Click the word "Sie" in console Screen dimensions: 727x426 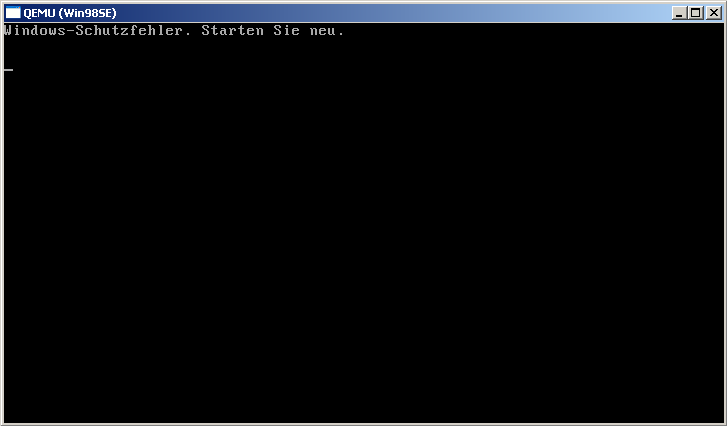point(286,31)
